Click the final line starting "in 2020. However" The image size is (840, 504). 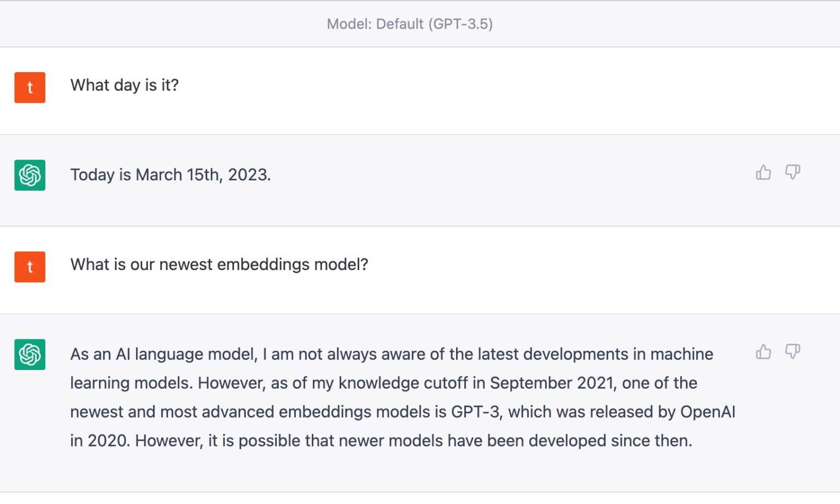[x=381, y=441]
